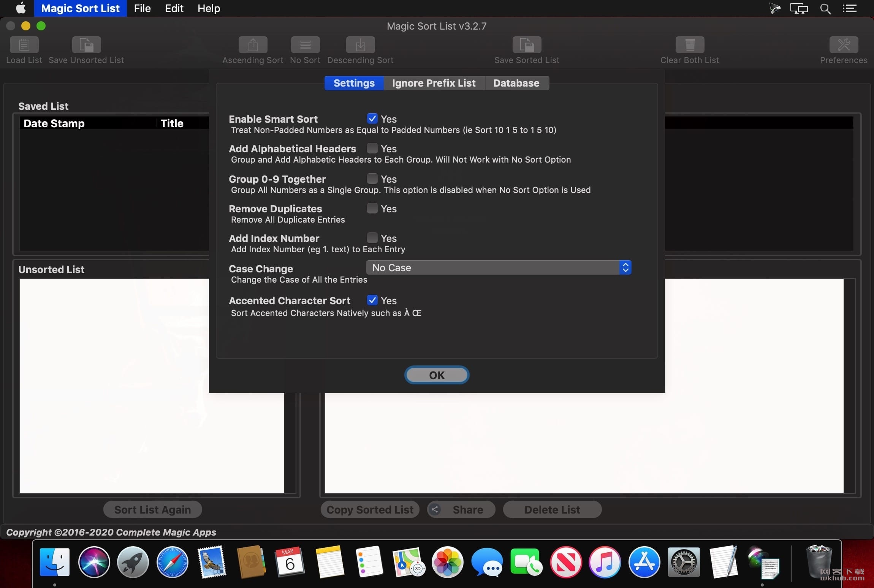Open Maps from the Dock
Image resolution: width=874 pixels, height=588 pixels.
click(x=408, y=562)
